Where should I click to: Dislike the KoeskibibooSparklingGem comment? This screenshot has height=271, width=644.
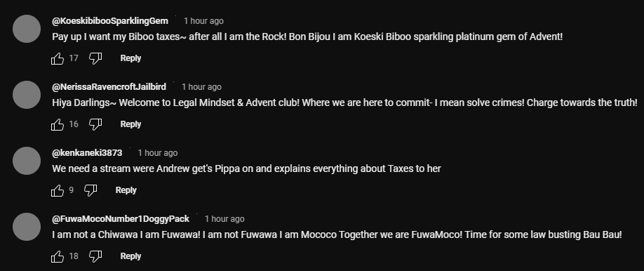click(95, 58)
